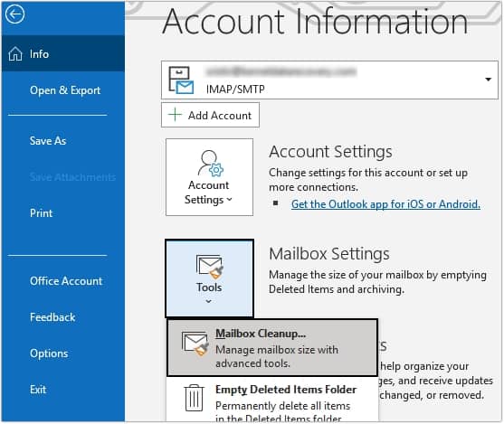Click greyed Save Attachments item
The image size is (504, 424).
pos(72,176)
